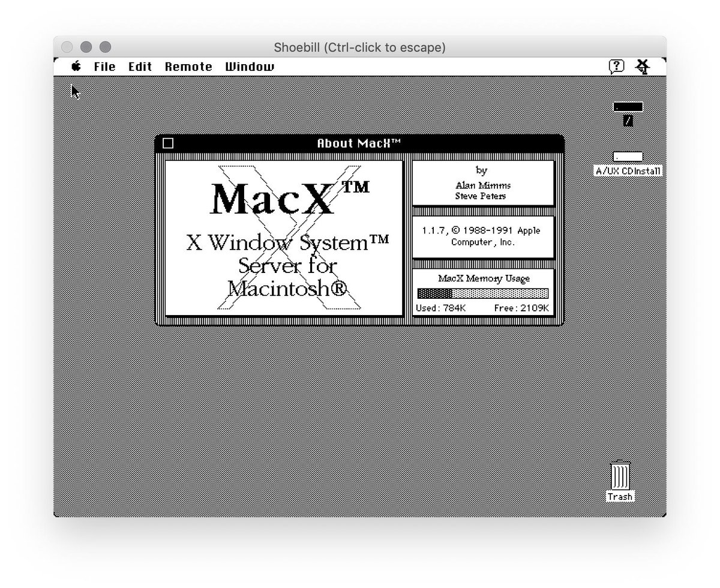Click the Trash label text
The width and height of the screenshot is (720, 588).
click(620, 497)
